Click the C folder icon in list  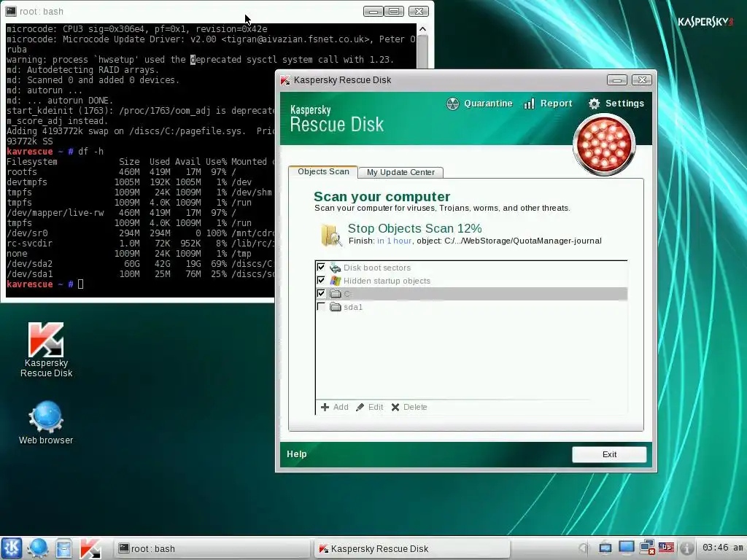(336, 294)
